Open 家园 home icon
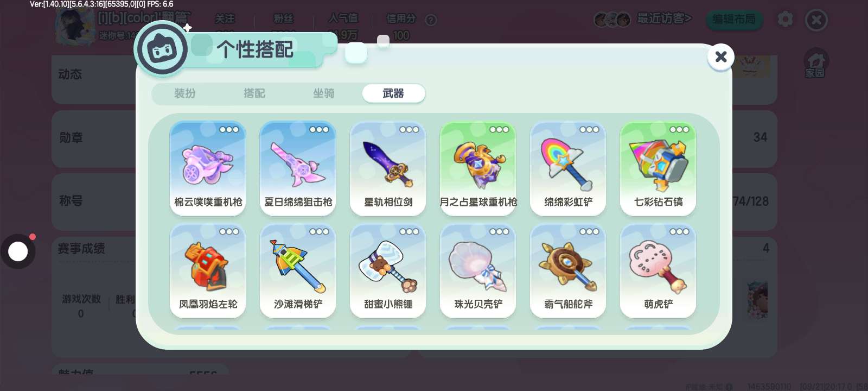The width and height of the screenshot is (868, 391). tap(815, 64)
